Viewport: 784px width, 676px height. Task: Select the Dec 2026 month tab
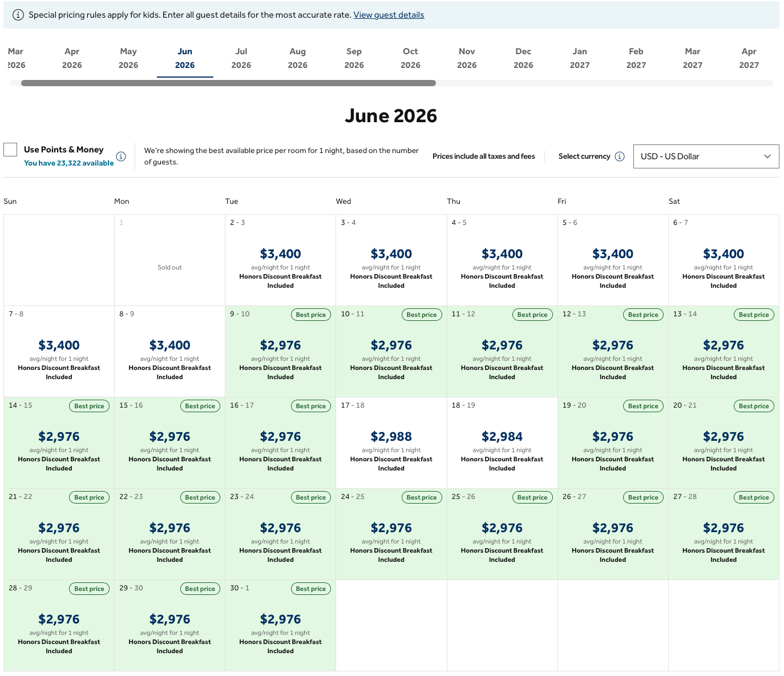(523, 58)
